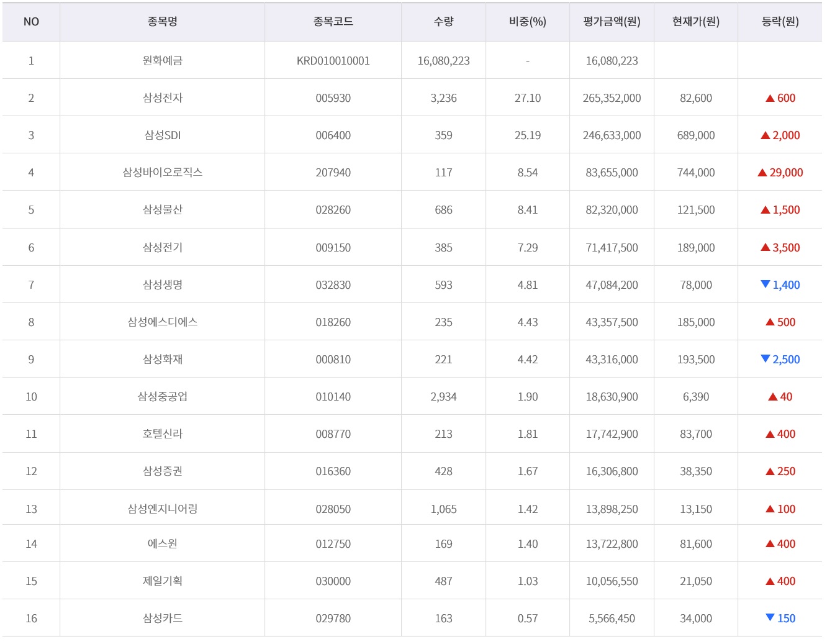Click the 평가금액(원) column header
Image resolution: width=840 pixels, height=644 pixels.
click(612, 22)
